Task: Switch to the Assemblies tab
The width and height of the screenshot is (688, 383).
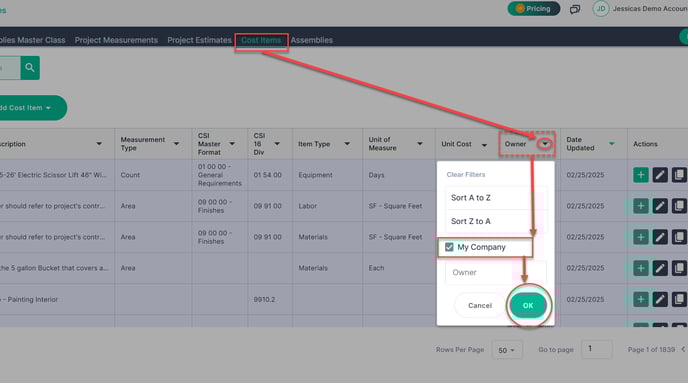Action: (312, 40)
